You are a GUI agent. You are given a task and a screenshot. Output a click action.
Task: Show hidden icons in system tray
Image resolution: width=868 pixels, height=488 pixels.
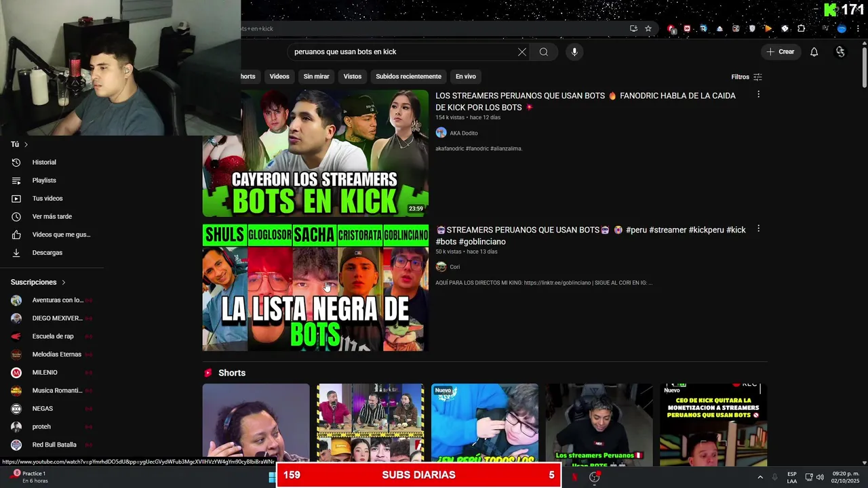(x=760, y=477)
